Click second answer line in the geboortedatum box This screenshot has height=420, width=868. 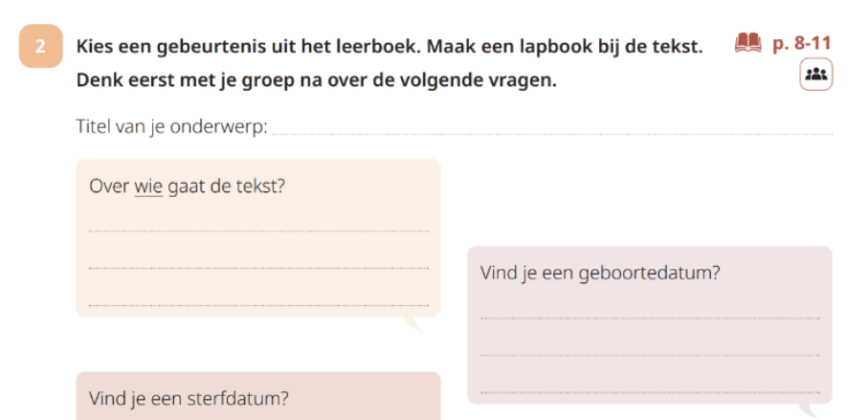[x=650, y=354]
